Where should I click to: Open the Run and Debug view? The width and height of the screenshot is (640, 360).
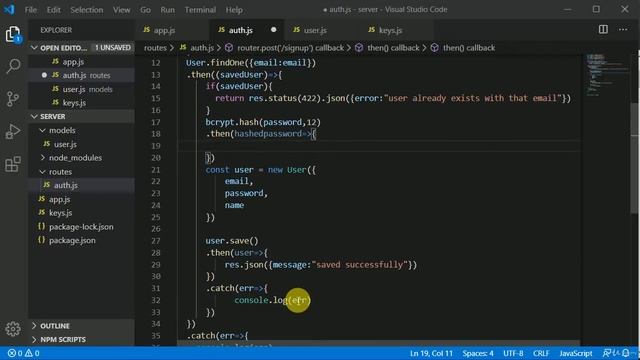coord(13,131)
